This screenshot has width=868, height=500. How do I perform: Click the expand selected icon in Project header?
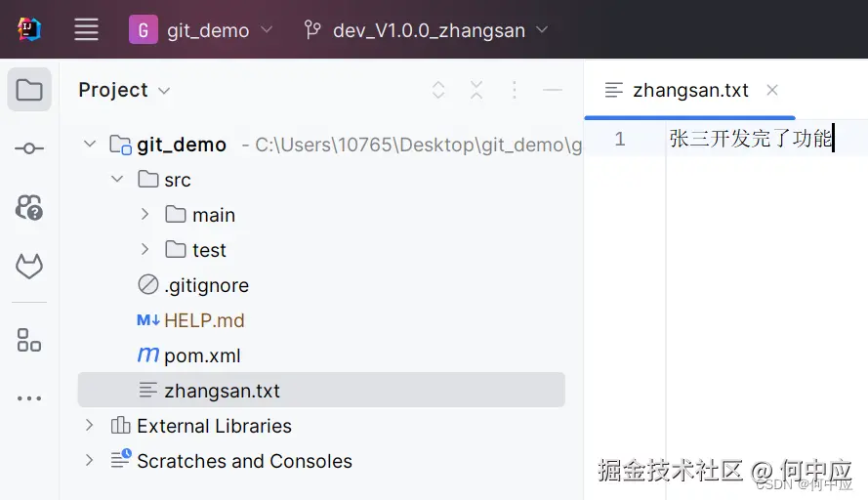click(438, 91)
